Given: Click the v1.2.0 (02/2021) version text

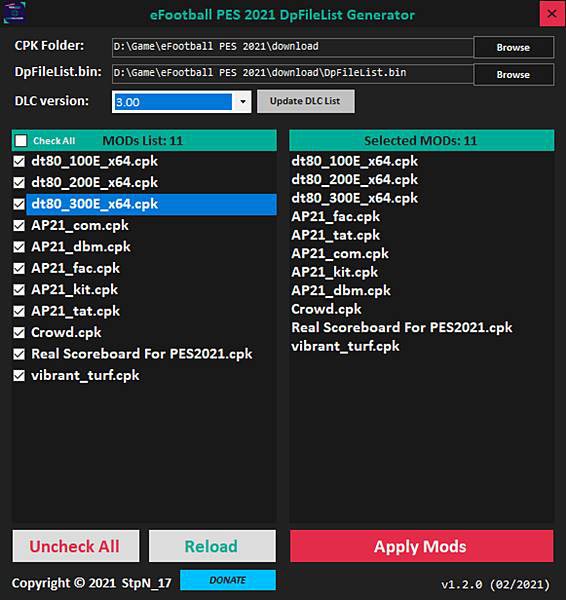Looking at the screenshot, I should [x=495, y=584].
